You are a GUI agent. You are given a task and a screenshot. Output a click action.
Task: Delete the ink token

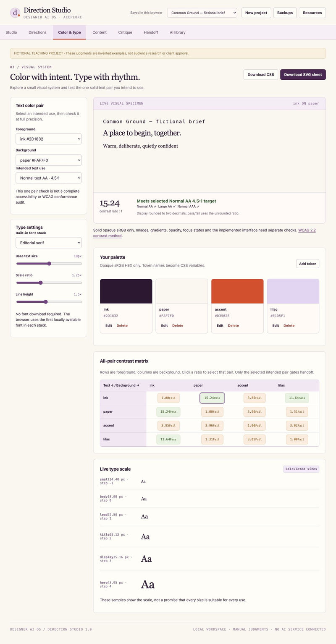coord(122,326)
